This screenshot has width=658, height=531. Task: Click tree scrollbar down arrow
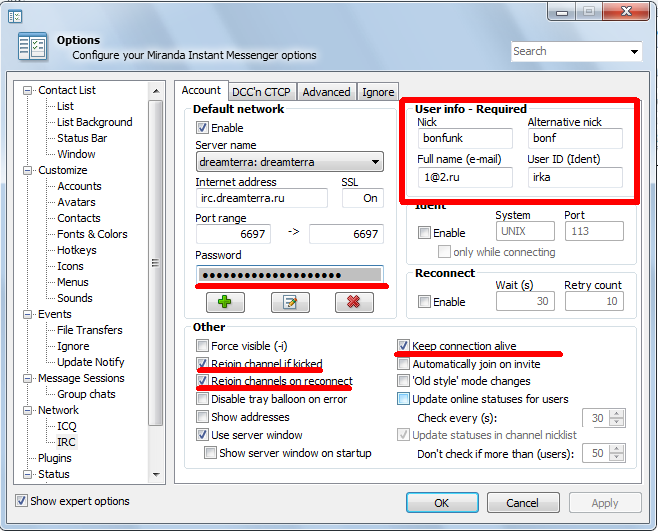click(156, 475)
